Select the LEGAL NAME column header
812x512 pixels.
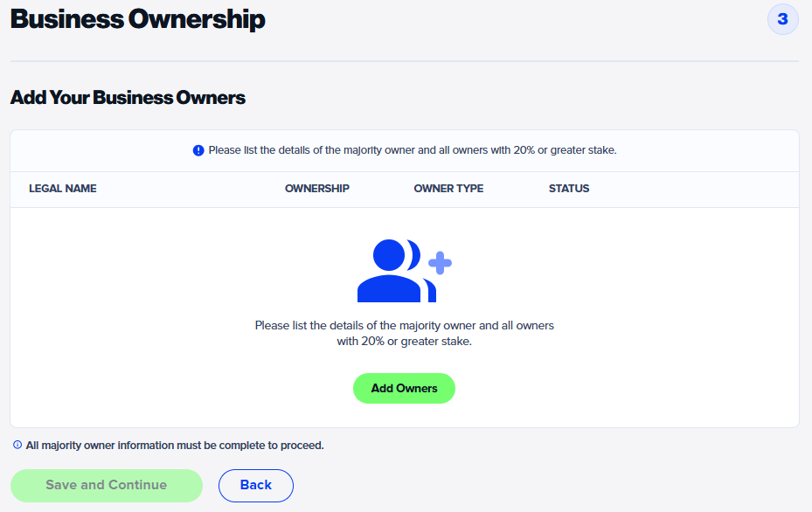(62, 189)
